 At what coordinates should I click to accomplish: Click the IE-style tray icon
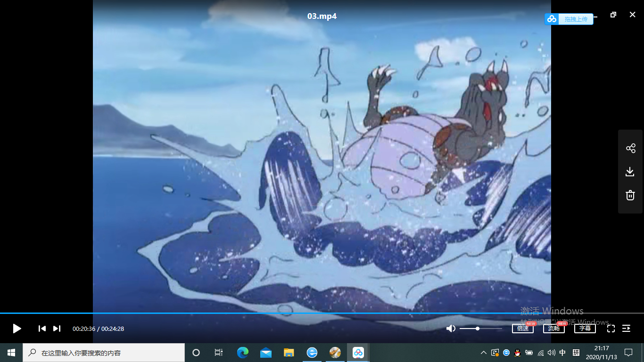(x=506, y=353)
